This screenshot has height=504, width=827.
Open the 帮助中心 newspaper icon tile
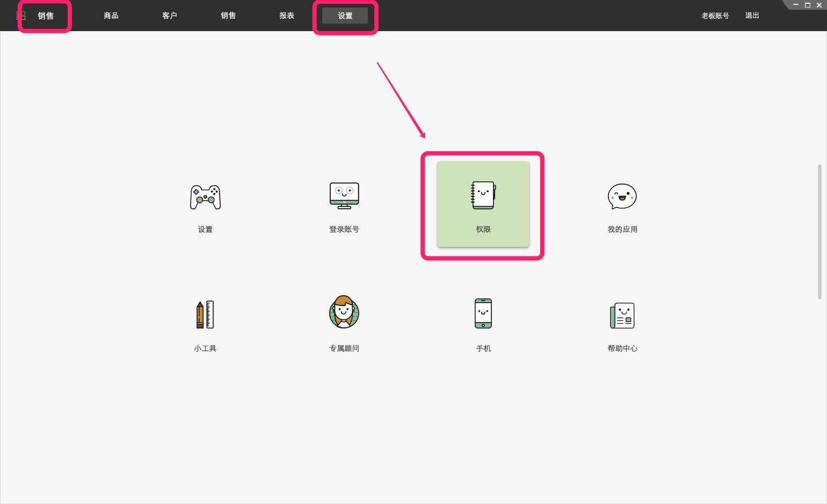click(x=622, y=323)
